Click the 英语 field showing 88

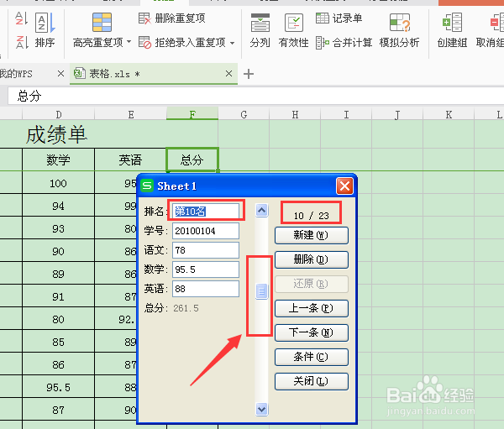(206, 289)
